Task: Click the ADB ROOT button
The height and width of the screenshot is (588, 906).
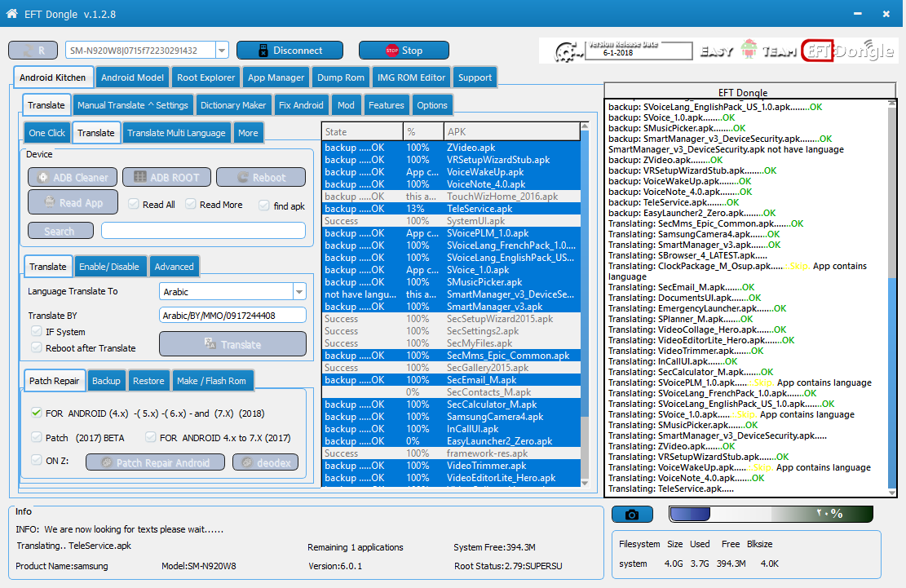Action: [166, 177]
